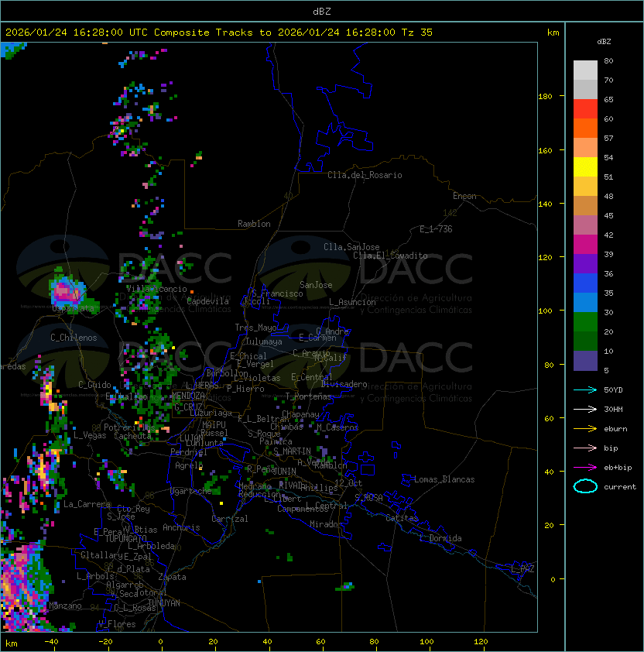Pick the light gray 70-80 dBZ swatch
Screen dimensions: 644x652
[x=585, y=70]
